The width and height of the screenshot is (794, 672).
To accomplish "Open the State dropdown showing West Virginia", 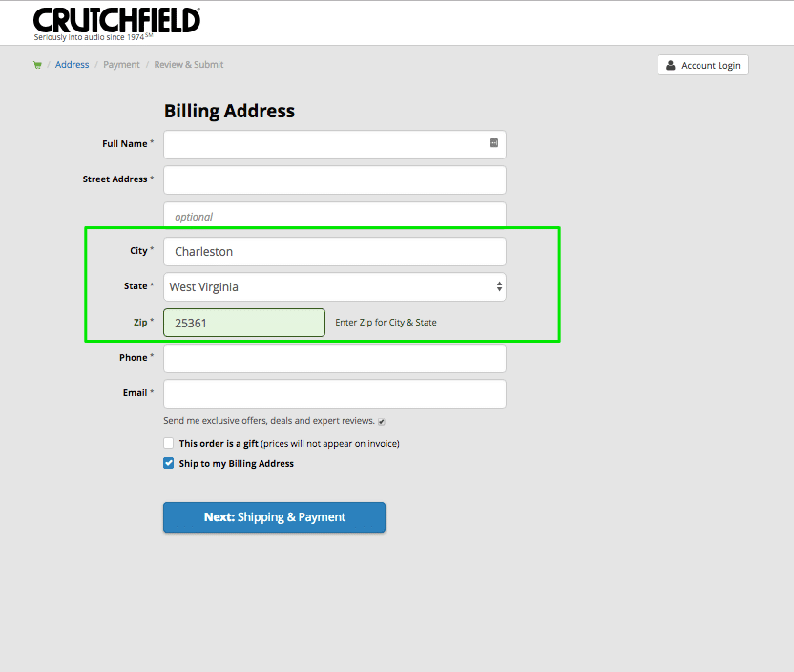I will click(335, 287).
